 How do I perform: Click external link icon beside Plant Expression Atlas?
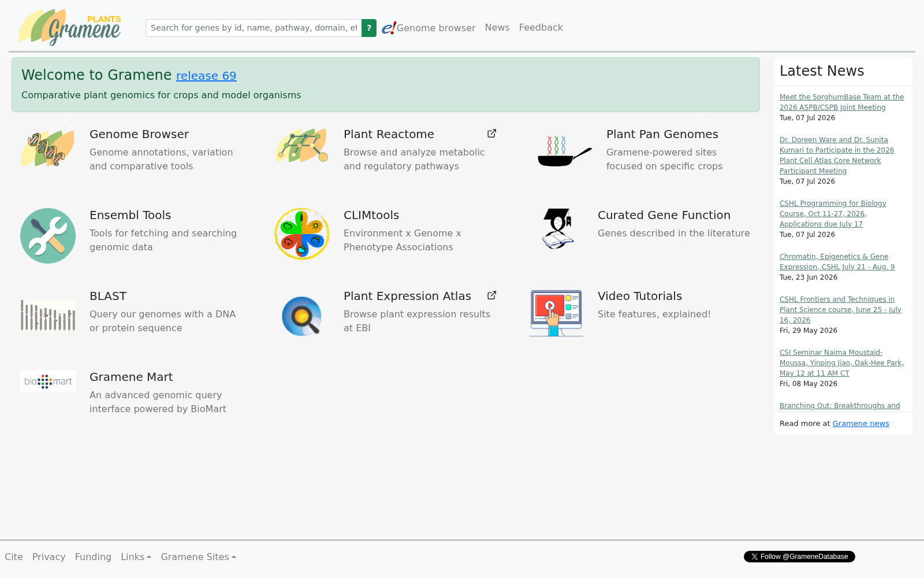click(x=492, y=295)
